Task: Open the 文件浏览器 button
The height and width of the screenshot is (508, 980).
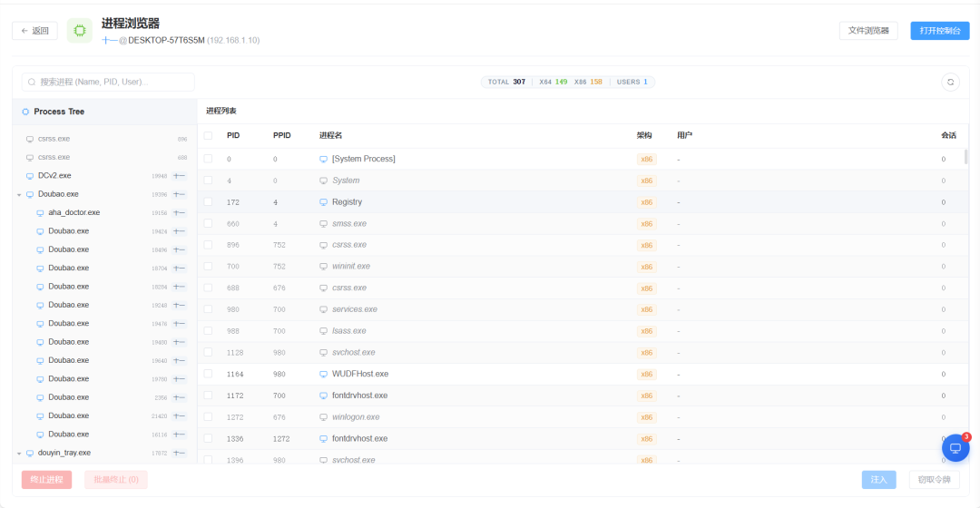Action: (868, 31)
